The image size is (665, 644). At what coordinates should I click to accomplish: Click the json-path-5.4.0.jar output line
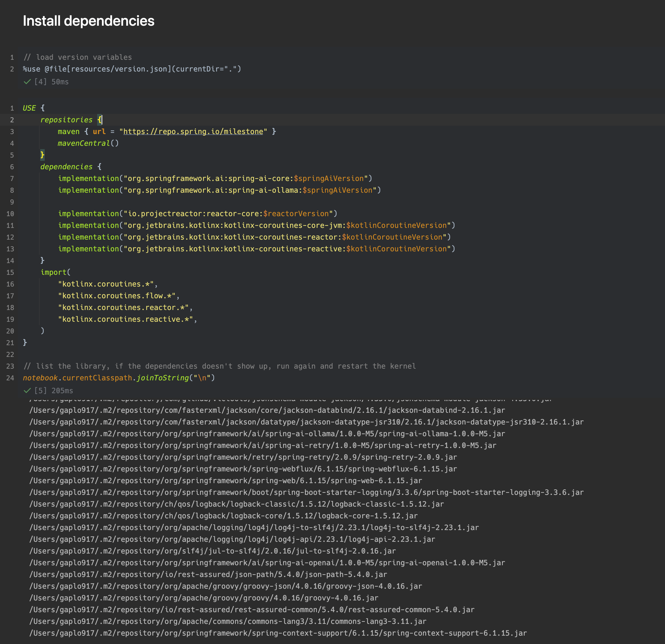[x=208, y=574]
